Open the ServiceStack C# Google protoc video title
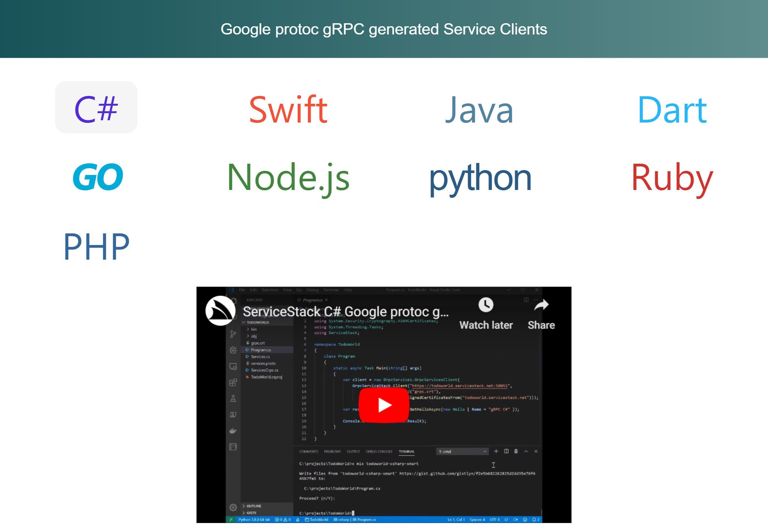 click(x=345, y=312)
